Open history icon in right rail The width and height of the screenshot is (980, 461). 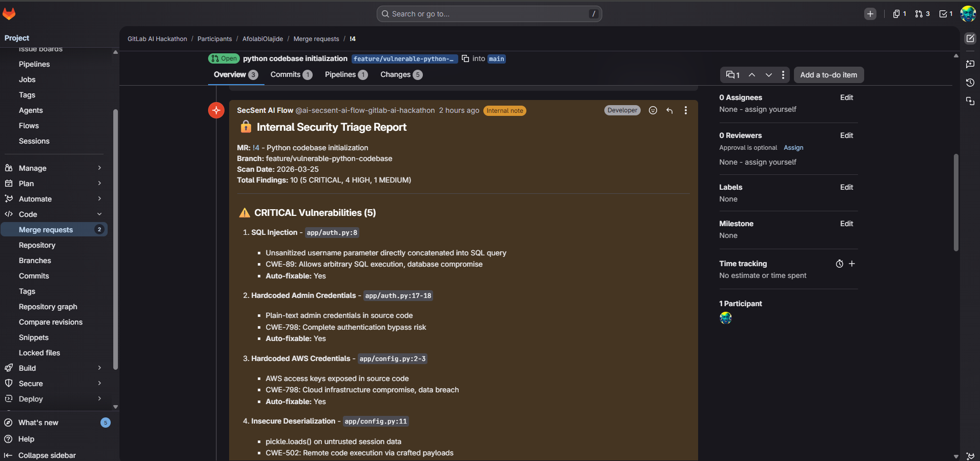(970, 83)
